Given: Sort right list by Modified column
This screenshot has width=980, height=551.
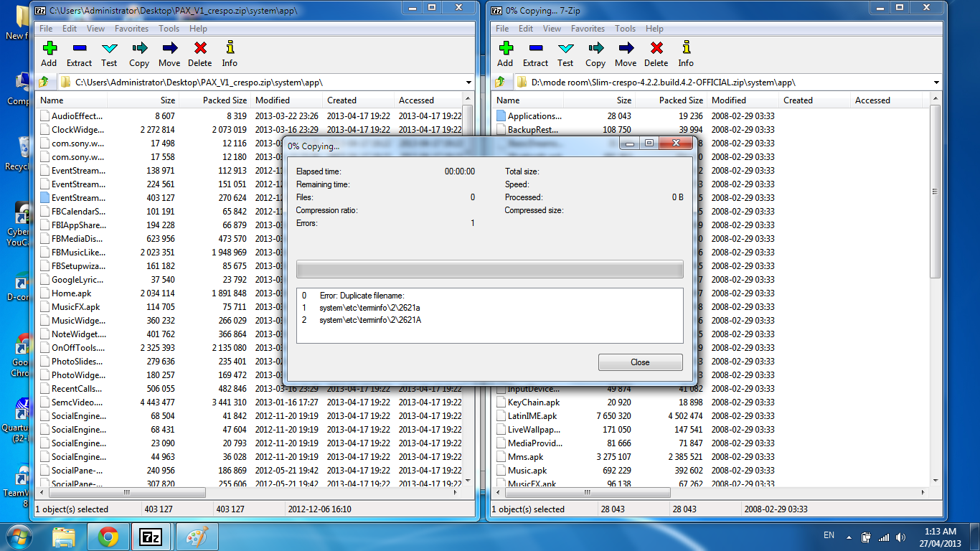Looking at the screenshot, I should tap(743, 100).
